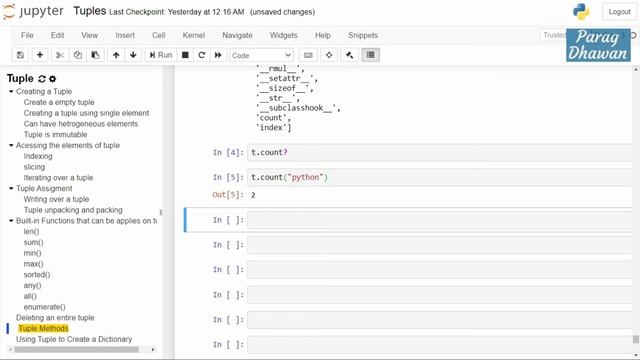This screenshot has height=360, width=640.
Task: Go to Create a empty tuple
Action: pyautogui.click(x=59, y=102)
